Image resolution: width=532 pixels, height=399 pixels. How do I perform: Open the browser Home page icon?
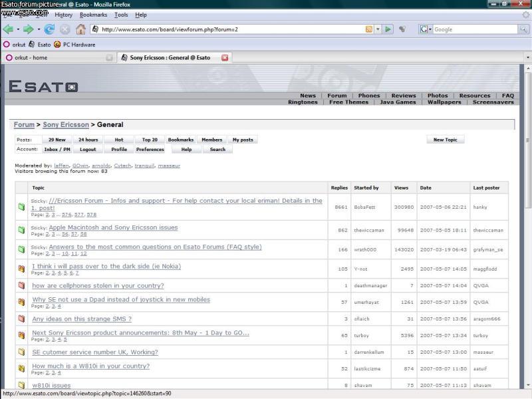(x=80, y=29)
